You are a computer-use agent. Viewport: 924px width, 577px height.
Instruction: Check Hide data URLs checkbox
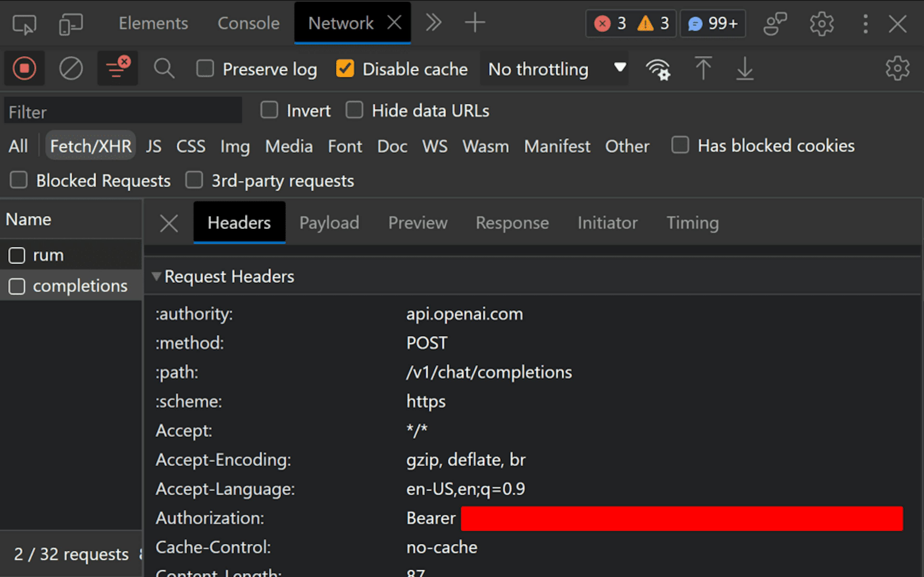tap(354, 110)
